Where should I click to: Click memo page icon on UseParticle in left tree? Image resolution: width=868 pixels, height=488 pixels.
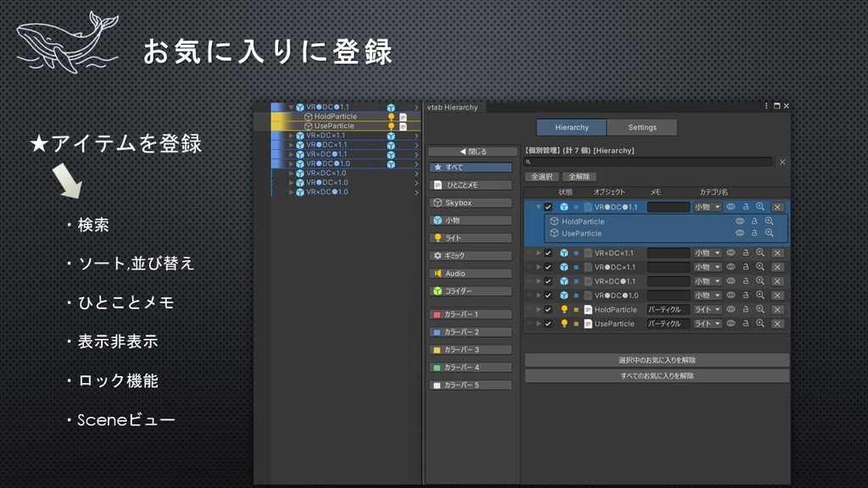(403, 126)
